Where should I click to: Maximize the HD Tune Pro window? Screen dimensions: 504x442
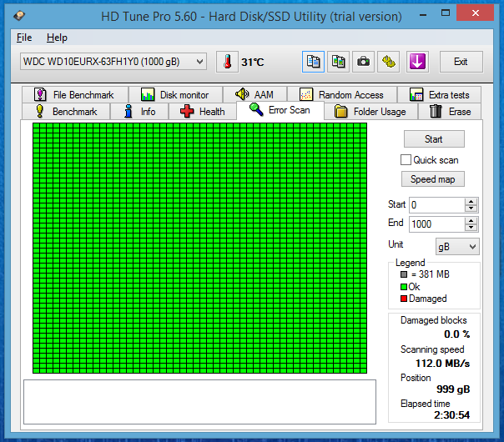(x=446, y=13)
